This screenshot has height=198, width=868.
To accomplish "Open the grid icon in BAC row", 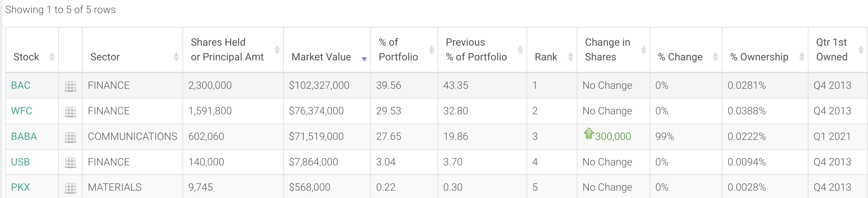I will click(x=70, y=86).
